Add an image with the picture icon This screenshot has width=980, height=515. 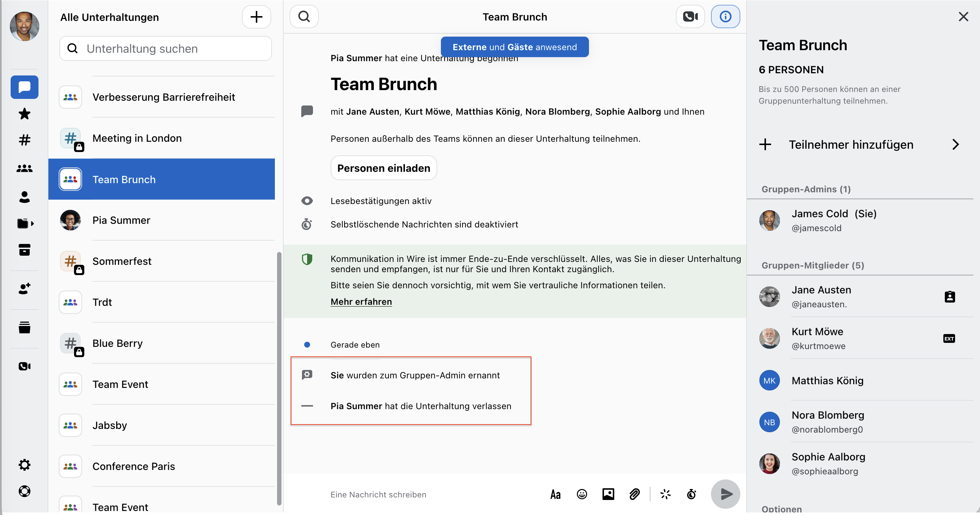click(608, 494)
